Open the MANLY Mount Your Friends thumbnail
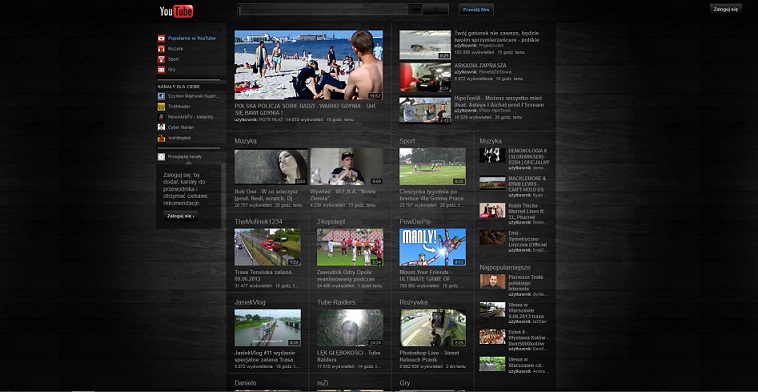 tap(433, 247)
